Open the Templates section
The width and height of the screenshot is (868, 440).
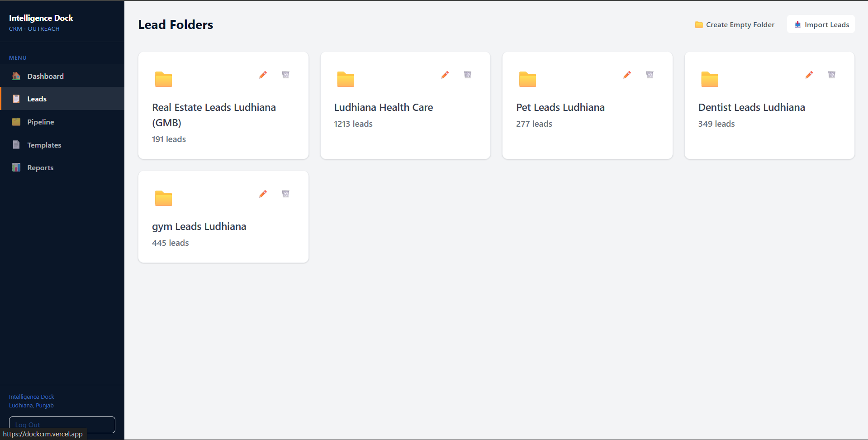click(62, 145)
